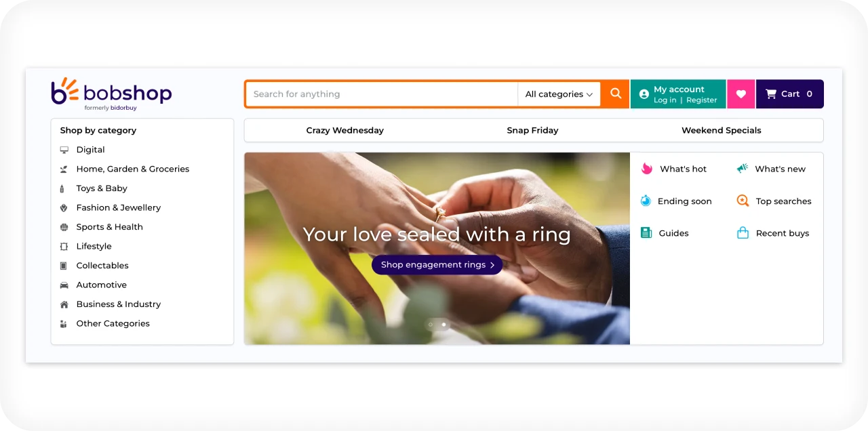This screenshot has height=431, width=868.
Task: Open the Recent buys bag icon
Action: (x=743, y=232)
